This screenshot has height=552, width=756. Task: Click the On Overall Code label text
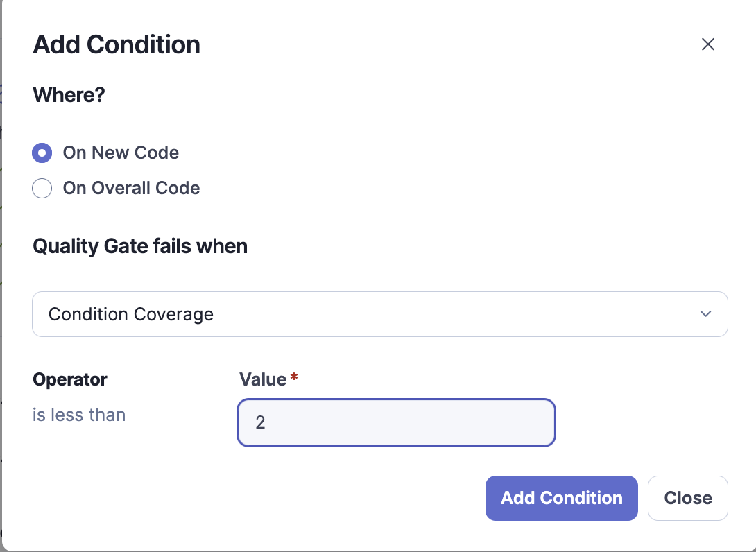point(131,188)
